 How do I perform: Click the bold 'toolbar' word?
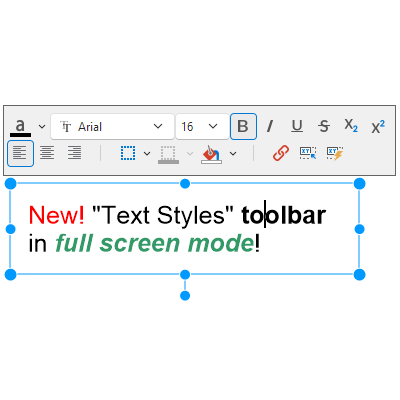click(283, 215)
